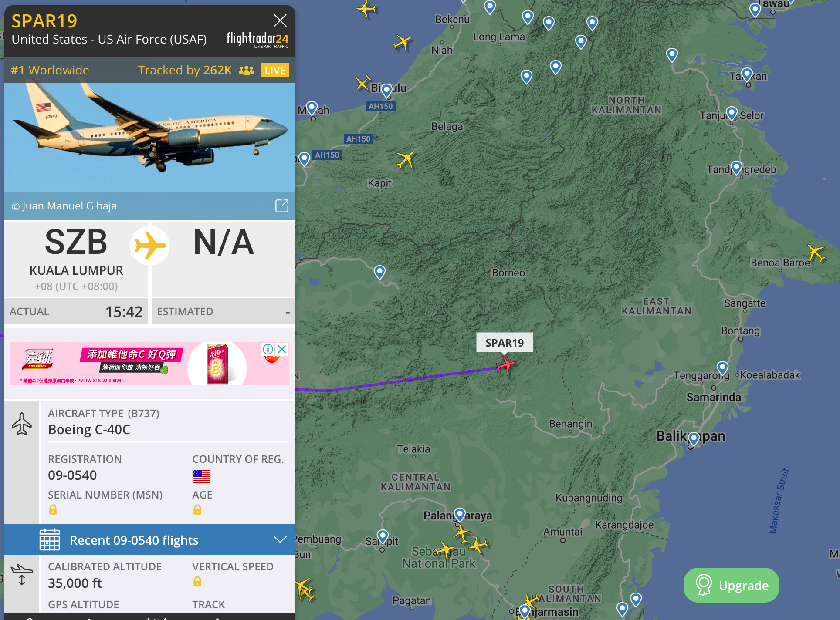
Task: Click the padlock icon under Age
Action: click(x=197, y=509)
